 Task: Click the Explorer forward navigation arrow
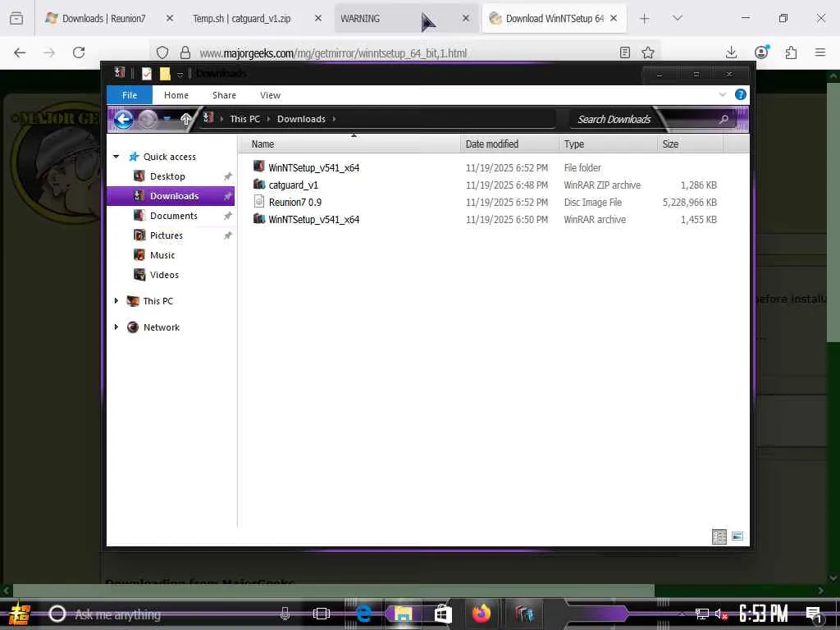coord(148,119)
